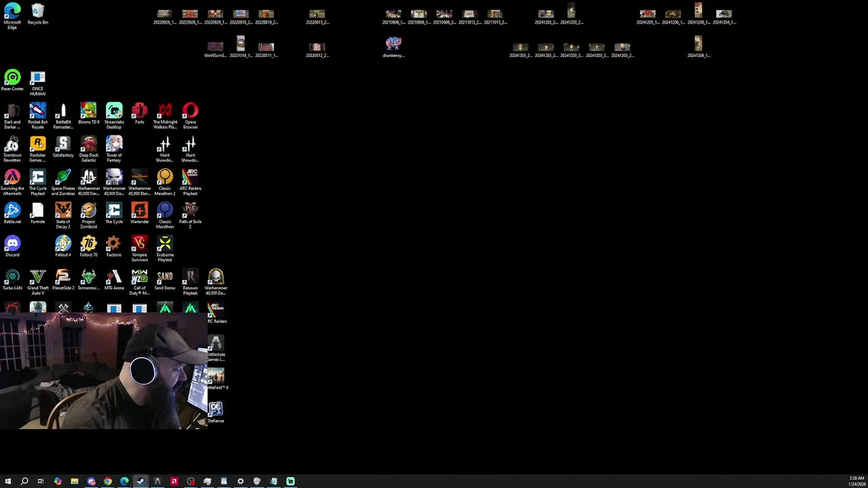Select Deep Rock Galactic icon
This screenshot has width=868, height=488.
coord(89,150)
